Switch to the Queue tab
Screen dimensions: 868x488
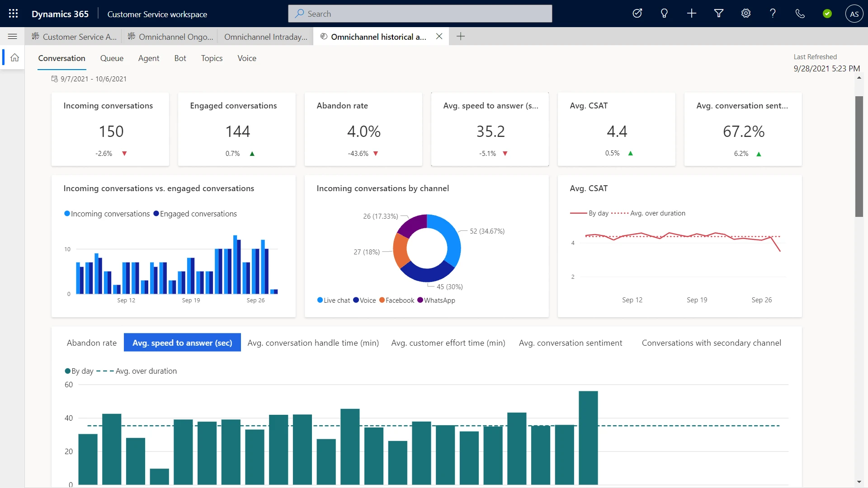[x=111, y=58]
